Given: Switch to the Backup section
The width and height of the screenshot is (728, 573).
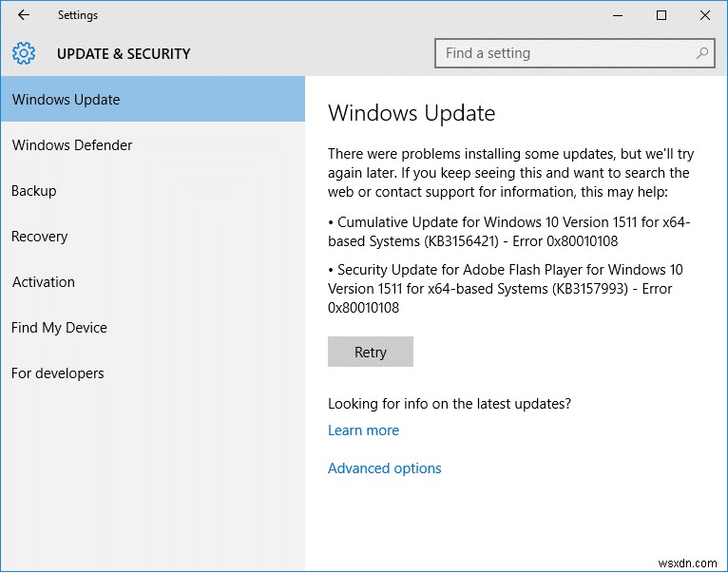Looking at the screenshot, I should (x=34, y=191).
